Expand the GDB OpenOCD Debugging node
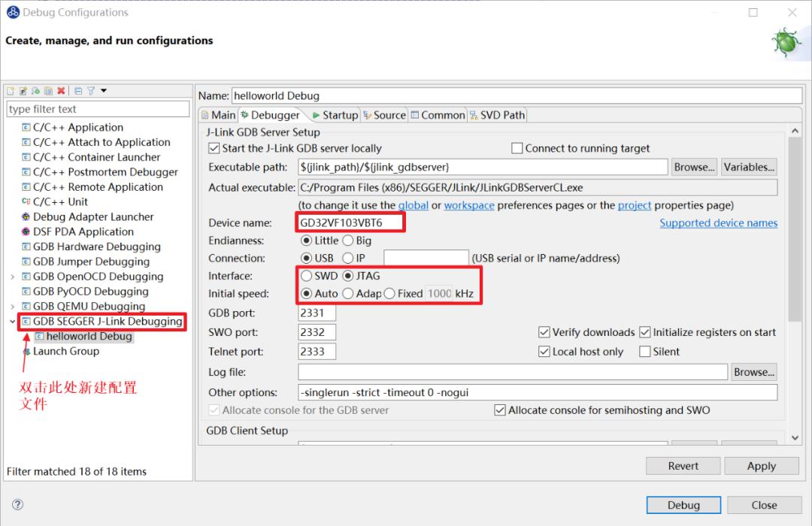 [x=12, y=277]
